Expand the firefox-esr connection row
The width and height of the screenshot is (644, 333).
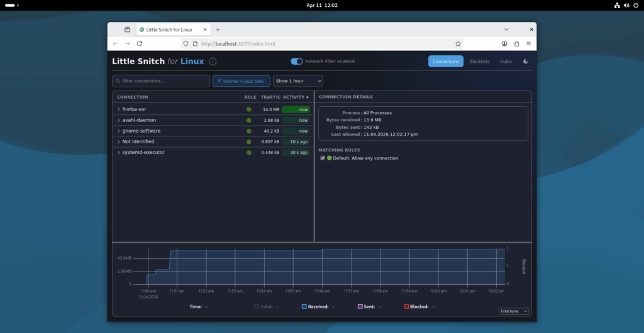click(119, 109)
